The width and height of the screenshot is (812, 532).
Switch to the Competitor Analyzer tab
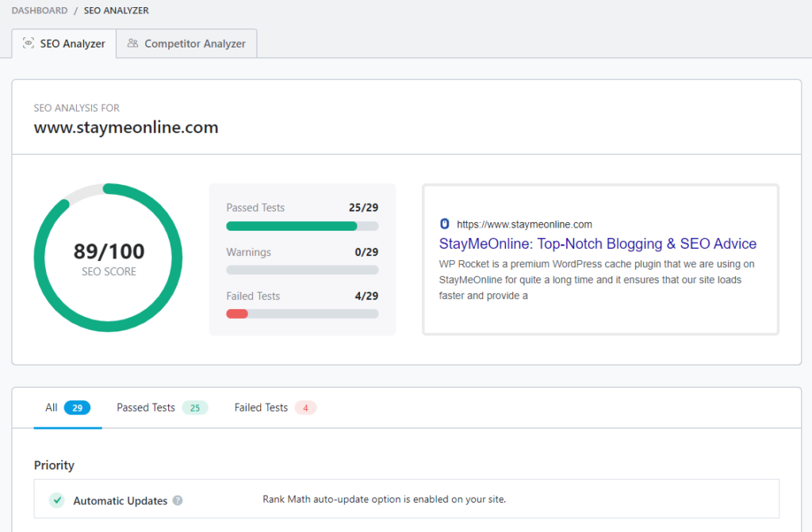pyautogui.click(x=186, y=44)
